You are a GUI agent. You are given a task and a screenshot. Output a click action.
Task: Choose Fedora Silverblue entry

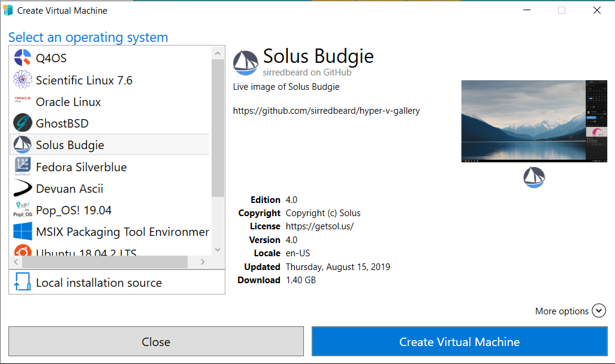tap(110, 167)
